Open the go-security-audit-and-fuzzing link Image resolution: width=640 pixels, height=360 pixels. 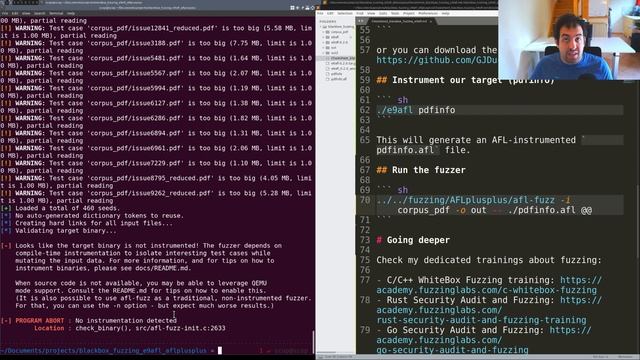pyautogui.click(x=452, y=350)
